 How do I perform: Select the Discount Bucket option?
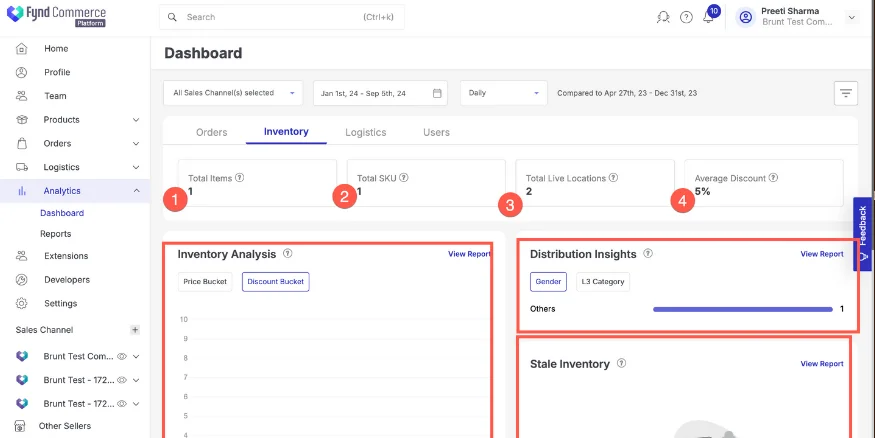coord(276,282)
